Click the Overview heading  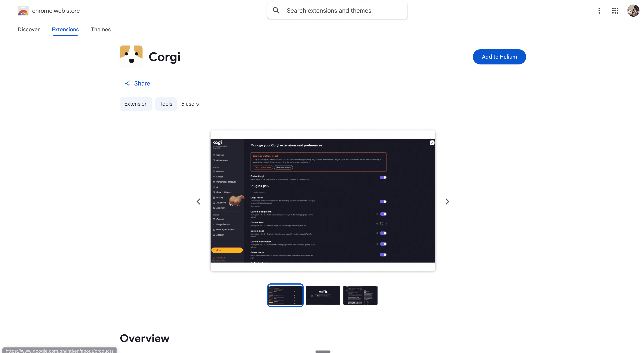[144, 338]
